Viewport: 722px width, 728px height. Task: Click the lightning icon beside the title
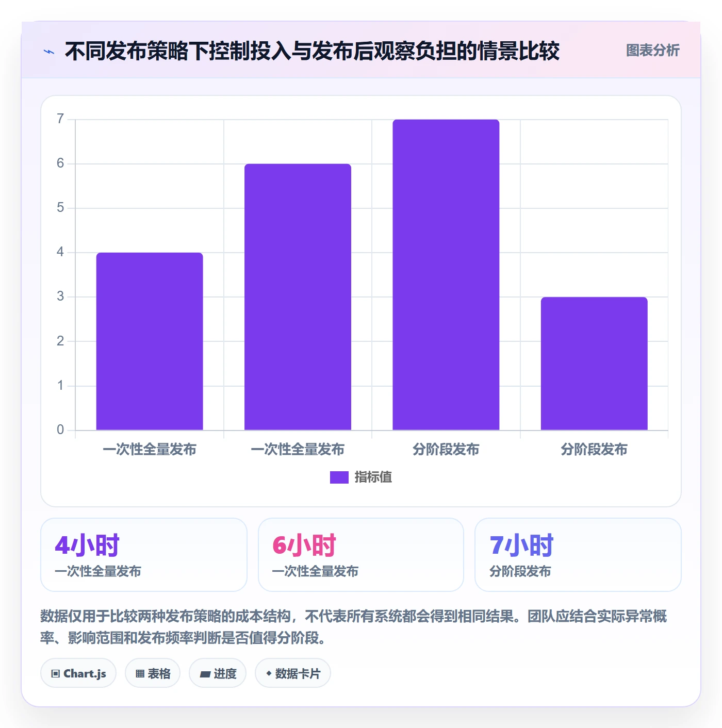(49, 52)
